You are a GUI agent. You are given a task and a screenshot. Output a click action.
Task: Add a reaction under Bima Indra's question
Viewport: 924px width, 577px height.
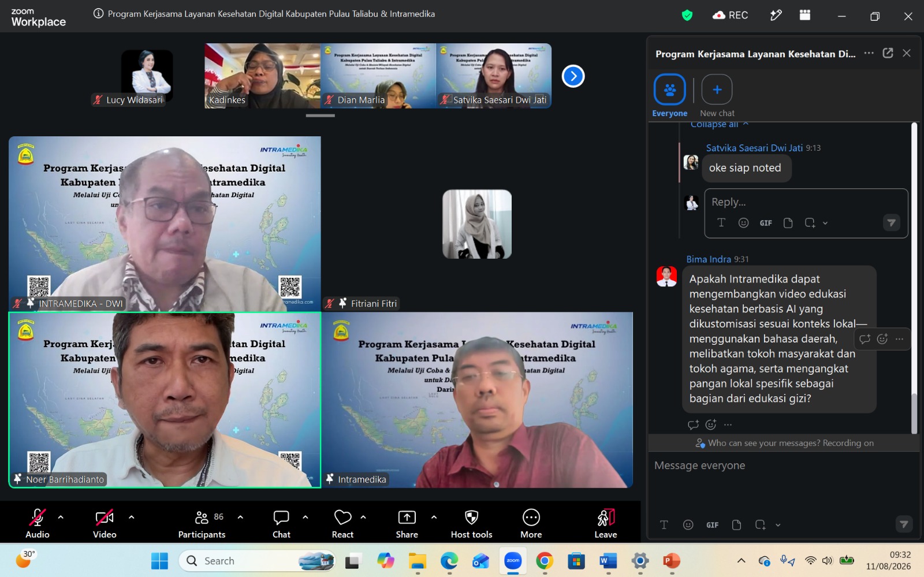coord(711,425)
